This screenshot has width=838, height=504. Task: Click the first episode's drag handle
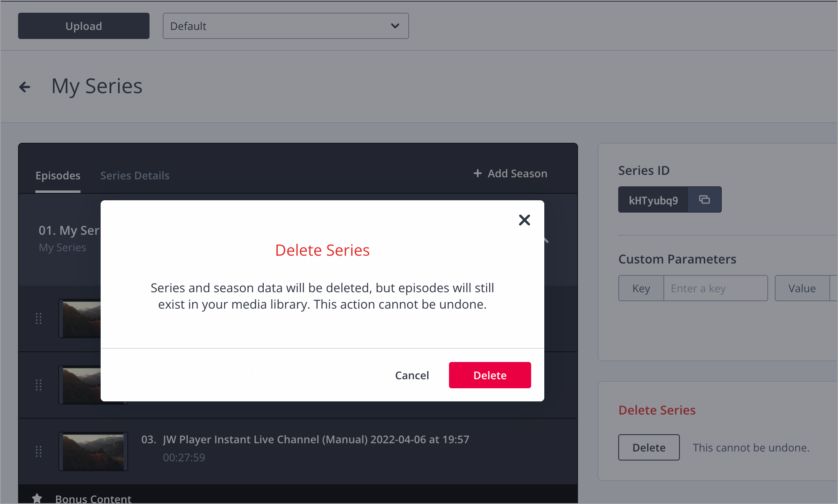[x=39, y=318]
